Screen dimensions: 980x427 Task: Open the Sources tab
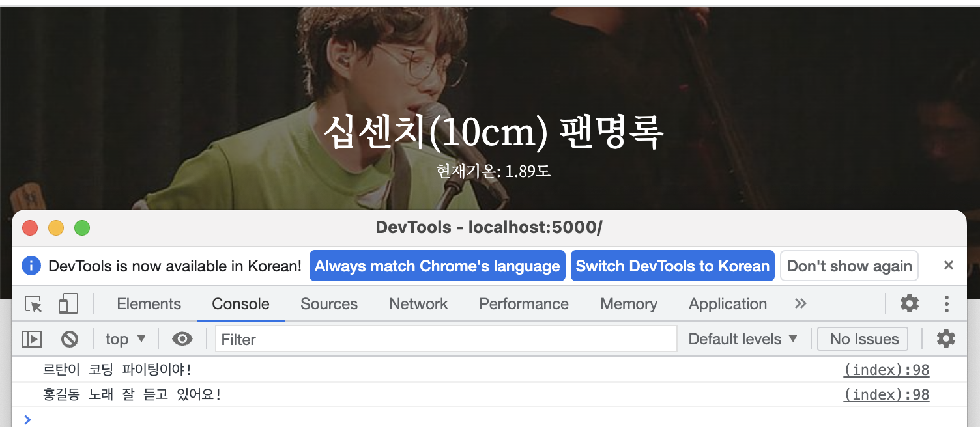pyautogui.click(x=329, y=304)
